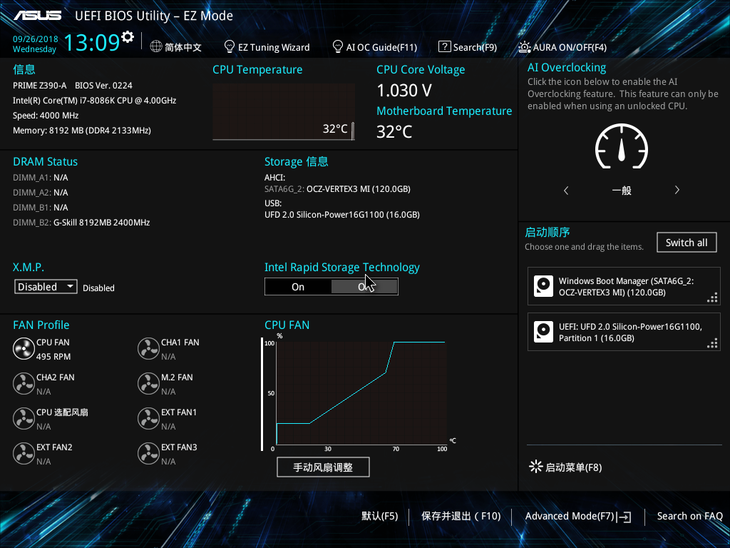
Task: Click the AI OC Guide lightbulb icon
Action: tap(338, 47)
